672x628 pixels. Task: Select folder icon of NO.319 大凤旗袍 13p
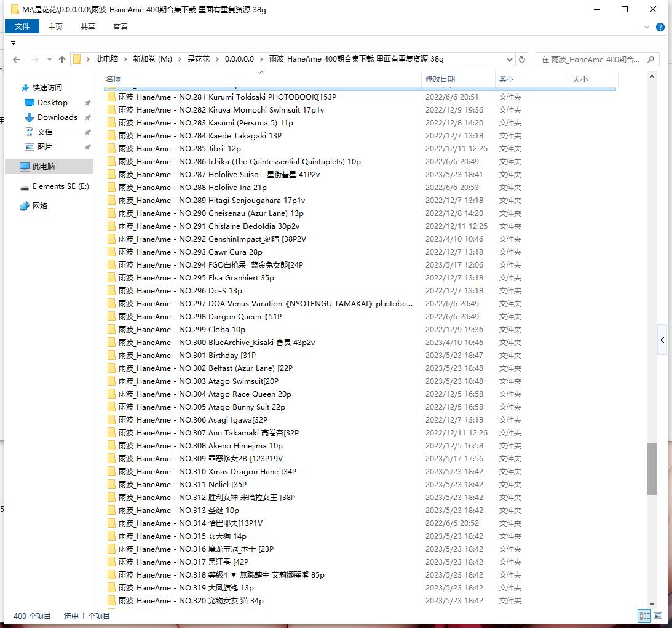(111, 588)
